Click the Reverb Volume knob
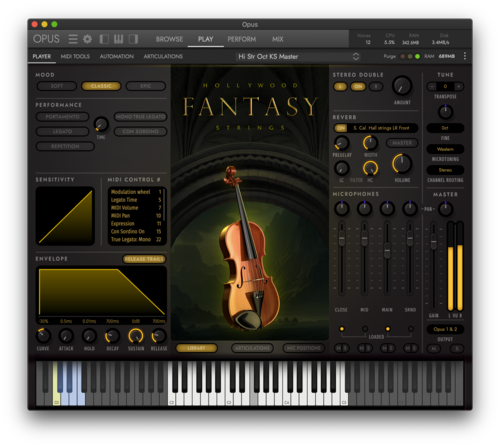The height and width of the screenshot is (447, 500). coord(402,164)
